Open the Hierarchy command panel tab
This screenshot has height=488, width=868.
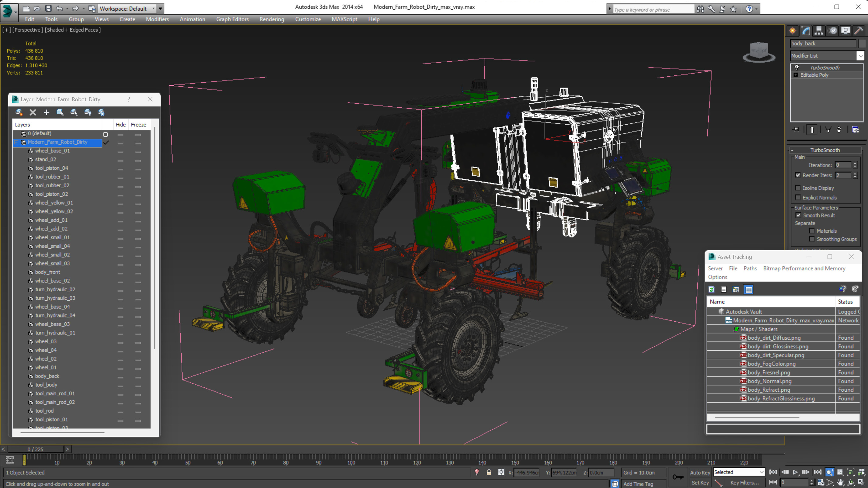point(819,31)
